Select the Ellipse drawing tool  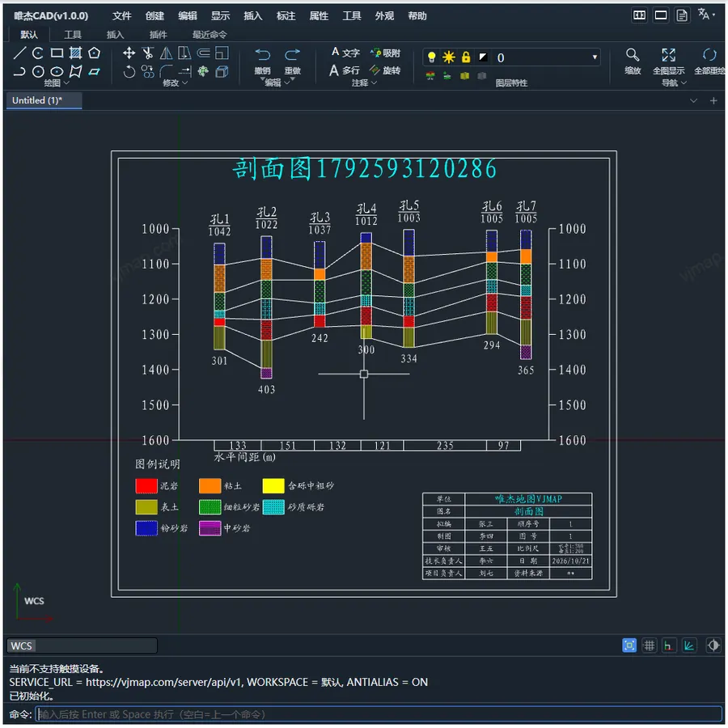tap(57, 71)
